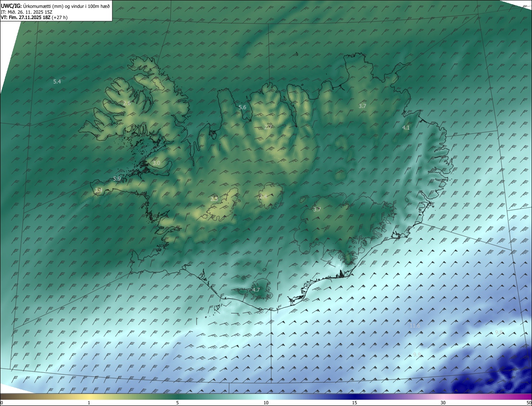The height and width of the screenshot is (406, 532).
Task: Click the 3.0 value on the map
Action: tap(156, 163)
